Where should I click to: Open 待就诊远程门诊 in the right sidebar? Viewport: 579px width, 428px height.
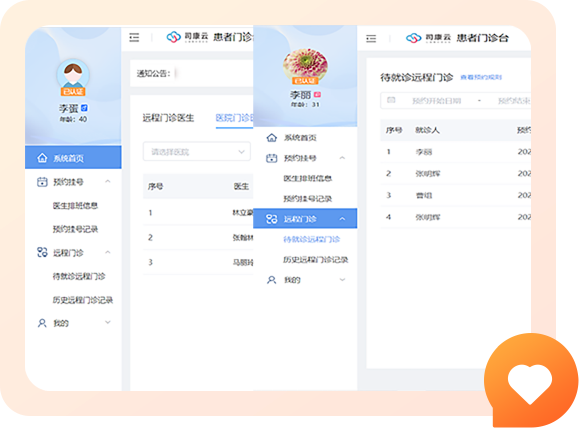point(311,239)
